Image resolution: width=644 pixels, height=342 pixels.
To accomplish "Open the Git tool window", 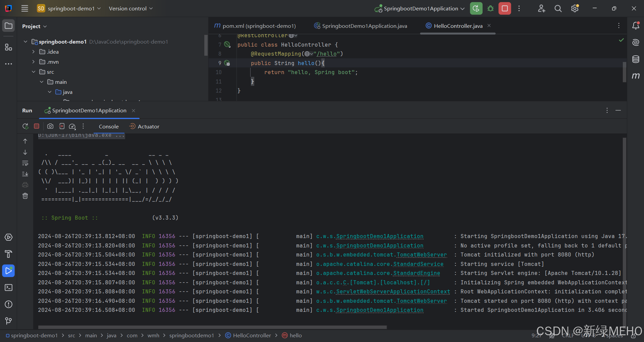I will pos(9,321).
